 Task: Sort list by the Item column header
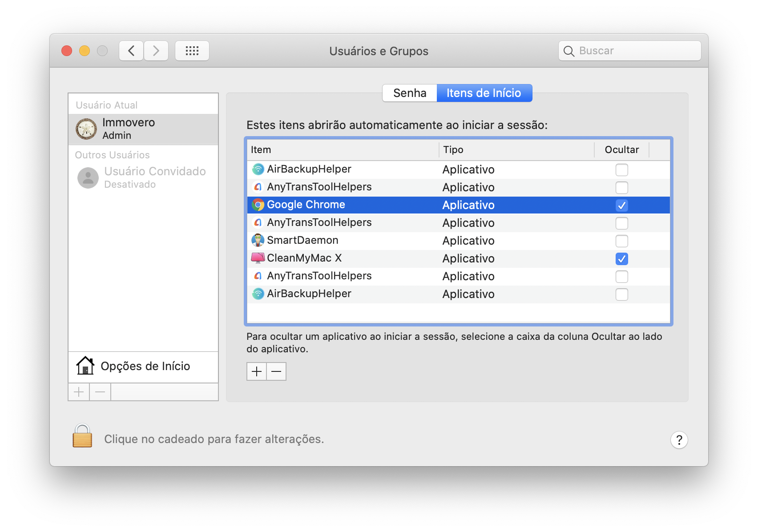coord(343,150)
